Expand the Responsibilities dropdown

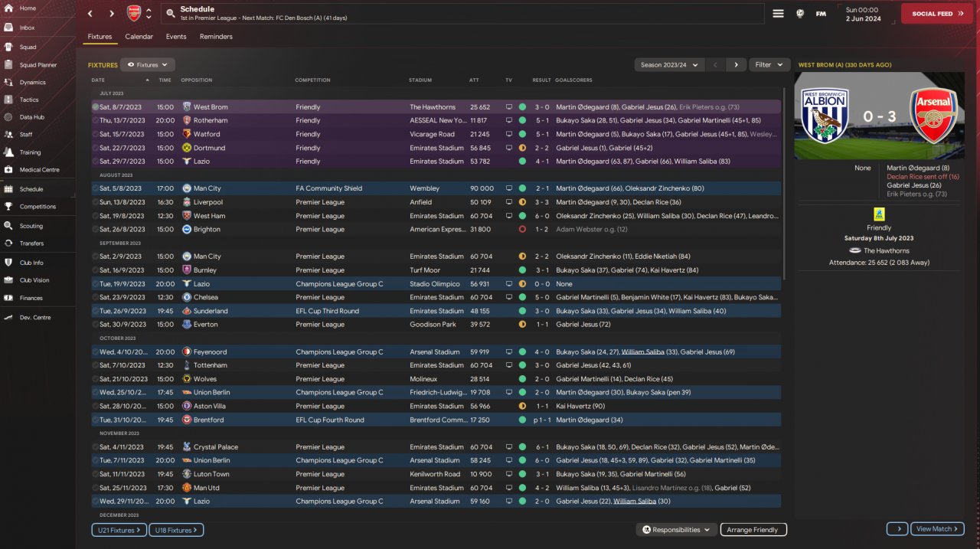[x=676, y=530]
